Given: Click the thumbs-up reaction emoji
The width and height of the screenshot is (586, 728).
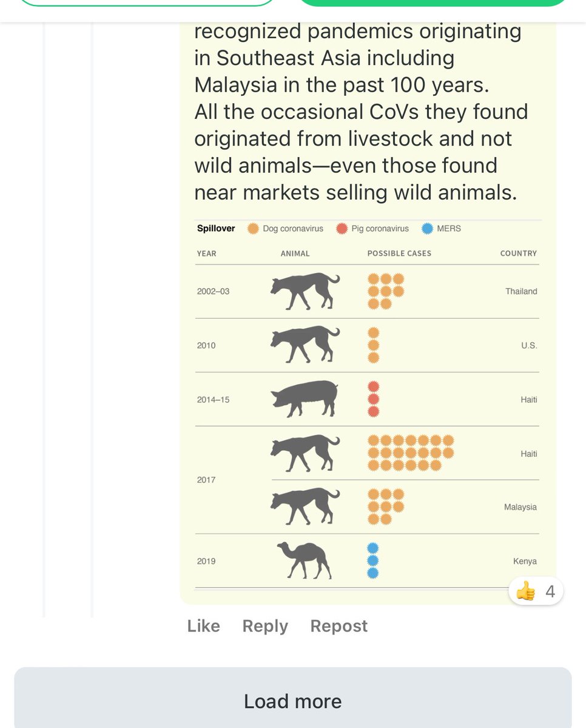Looking at the screenshot, I should pyautogui.click(x=525, y=591).
